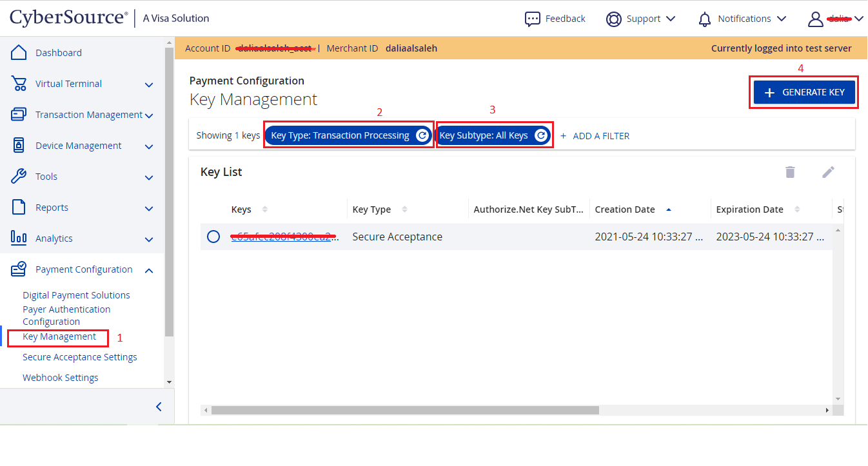Click Key Subtype: All Keys filter chip

(x=494, y=135)
